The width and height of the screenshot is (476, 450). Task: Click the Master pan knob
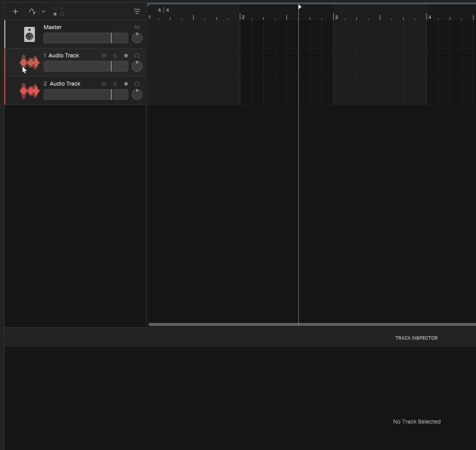point(137,38)
